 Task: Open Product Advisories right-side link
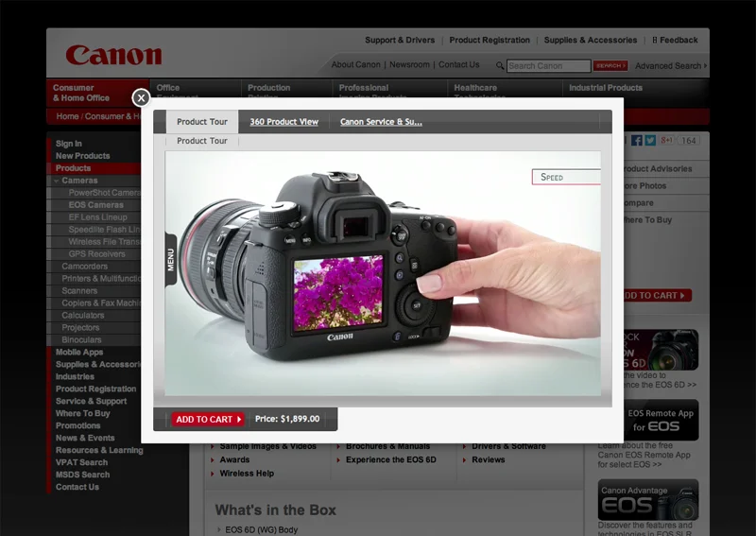coord(657,169)
